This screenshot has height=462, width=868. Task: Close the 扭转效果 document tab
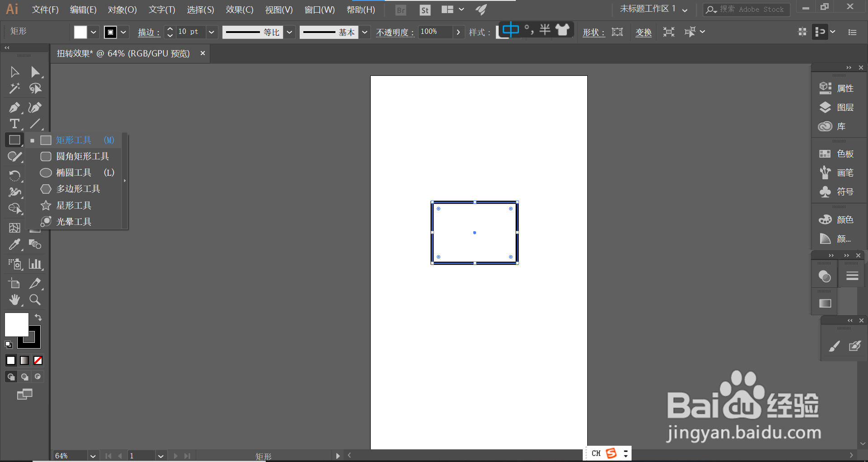203,53
